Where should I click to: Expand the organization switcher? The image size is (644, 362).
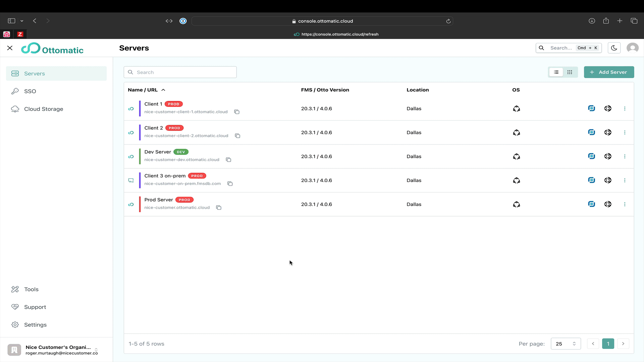point(56,350)
